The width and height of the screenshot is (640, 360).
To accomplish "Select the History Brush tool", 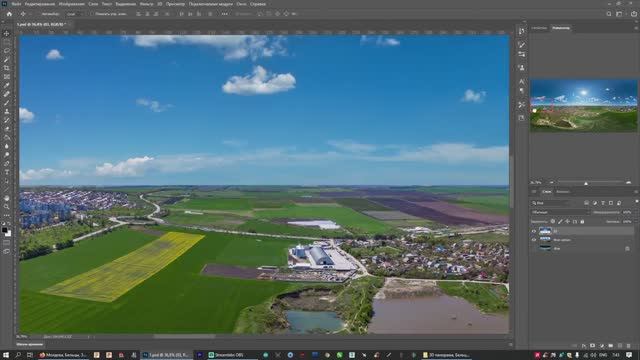I will [x=6, y=120].
